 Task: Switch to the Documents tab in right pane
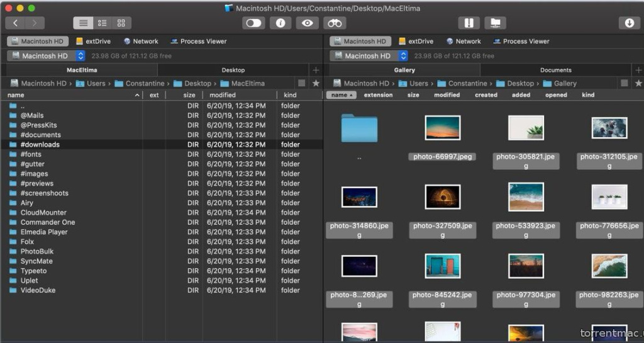point(555,70)
